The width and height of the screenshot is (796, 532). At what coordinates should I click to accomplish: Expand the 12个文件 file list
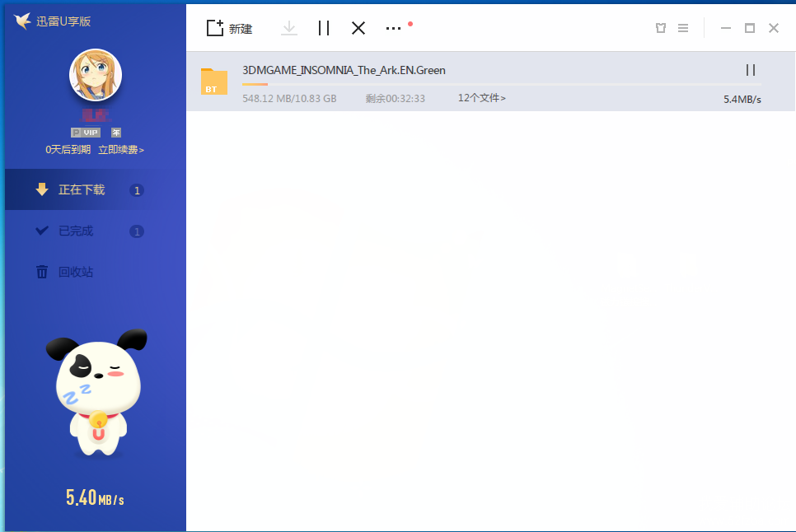(481, 99)
